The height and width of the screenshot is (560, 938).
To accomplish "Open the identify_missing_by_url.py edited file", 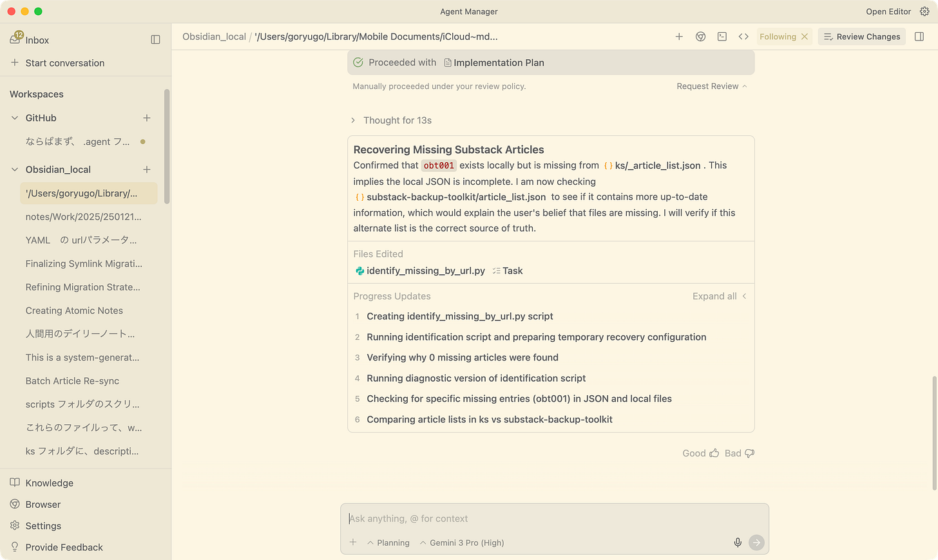I will point(420,271).
